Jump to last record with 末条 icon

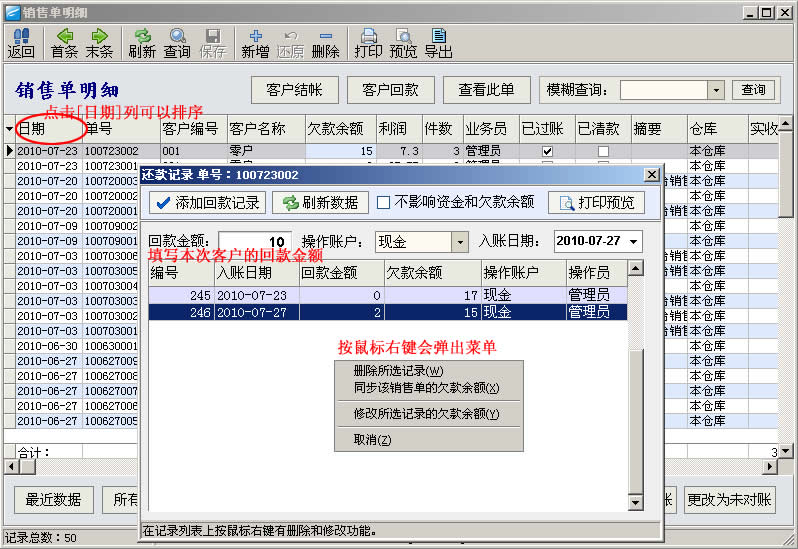(99, 43)
